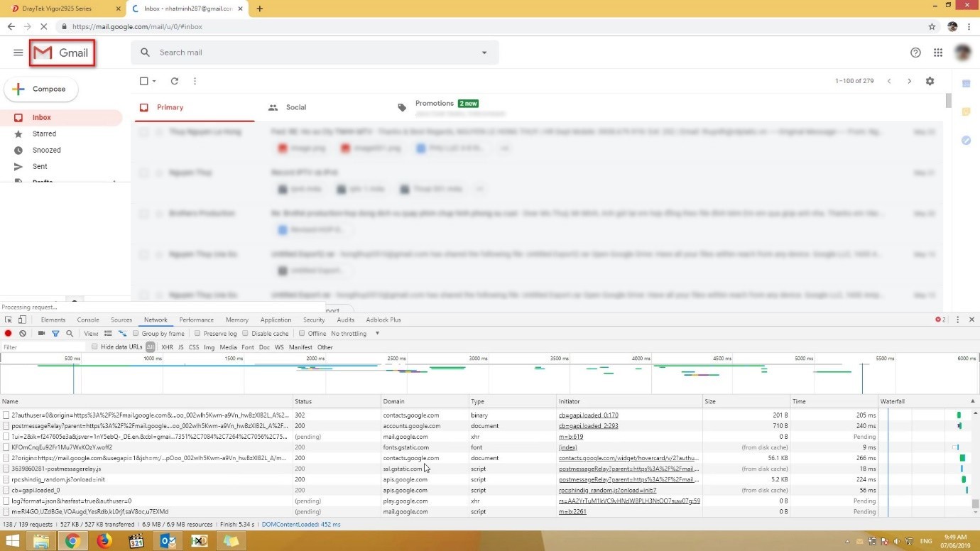The height and width of the screenshot is (551, 980).
Task: Show overview waterfall view icon
Action: (122, 333)
